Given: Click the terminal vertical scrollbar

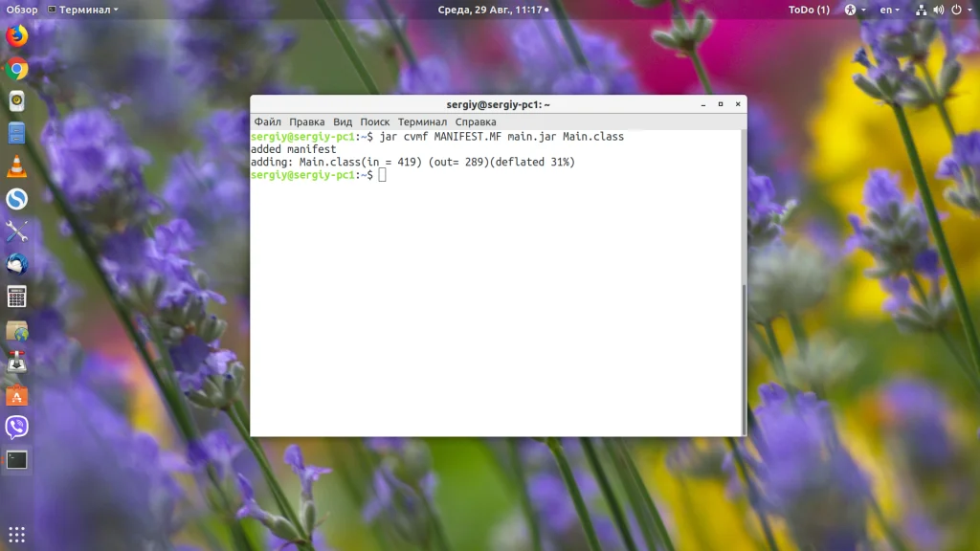Looking at the screenshot, I should click(x=744, y=360).
